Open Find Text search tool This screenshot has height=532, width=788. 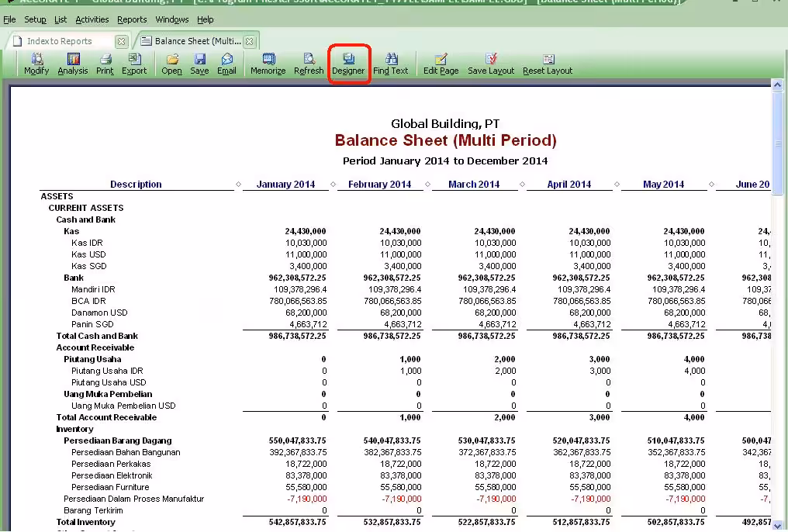click(x=390, y=64)
